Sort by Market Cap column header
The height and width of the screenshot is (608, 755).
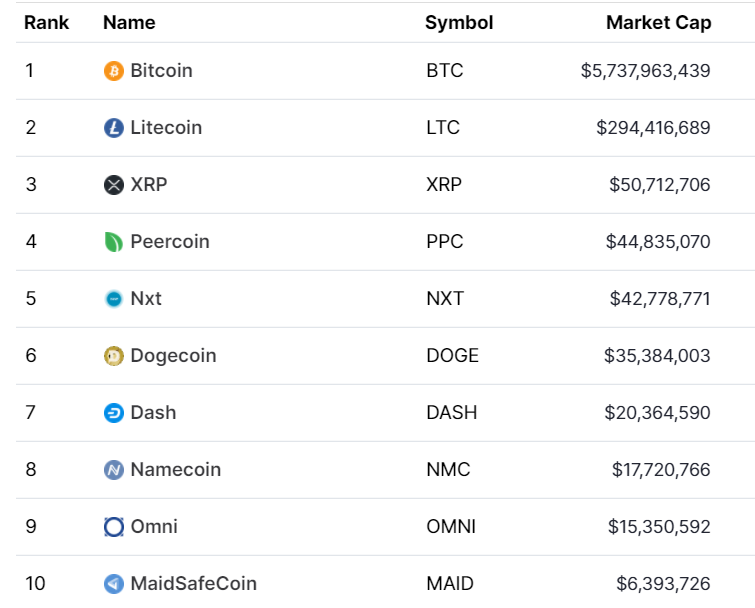(x=659, y=23)
